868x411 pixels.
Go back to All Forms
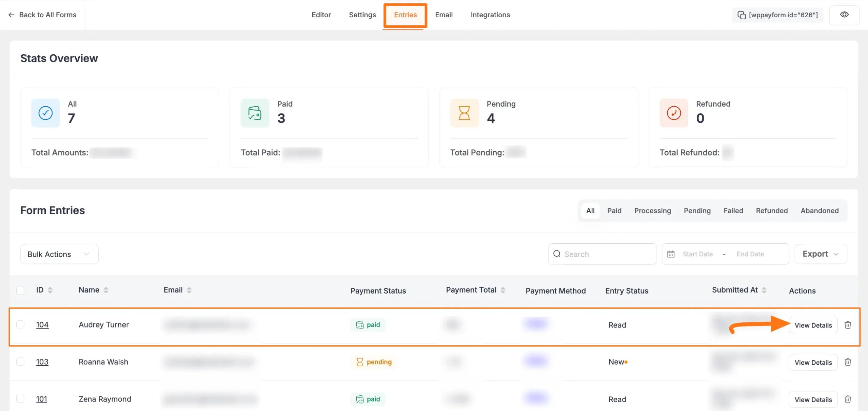tap(42, 15)
